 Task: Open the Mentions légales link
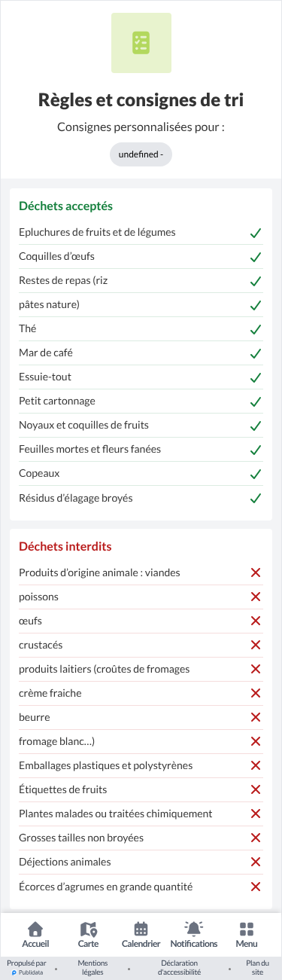pyautogui.click(x=92, y=967)
